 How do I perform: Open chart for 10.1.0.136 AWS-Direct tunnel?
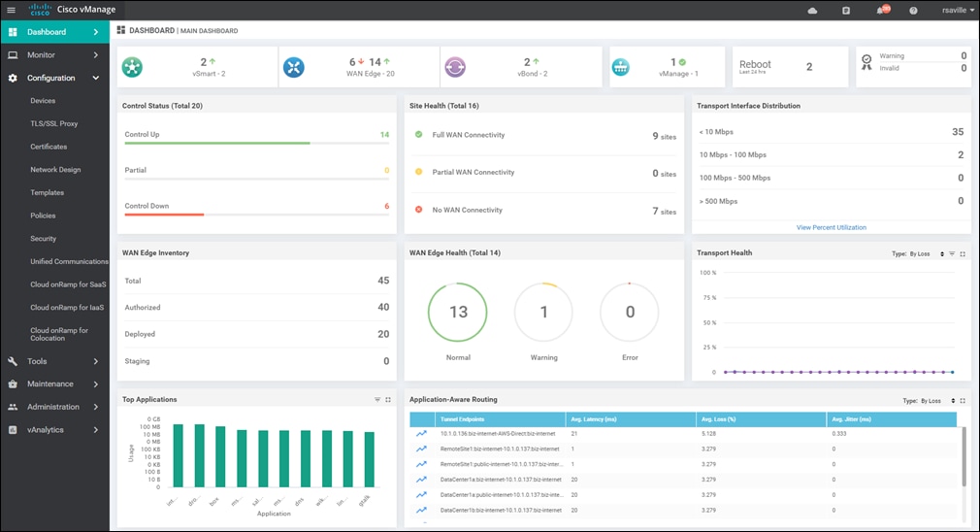422,433
